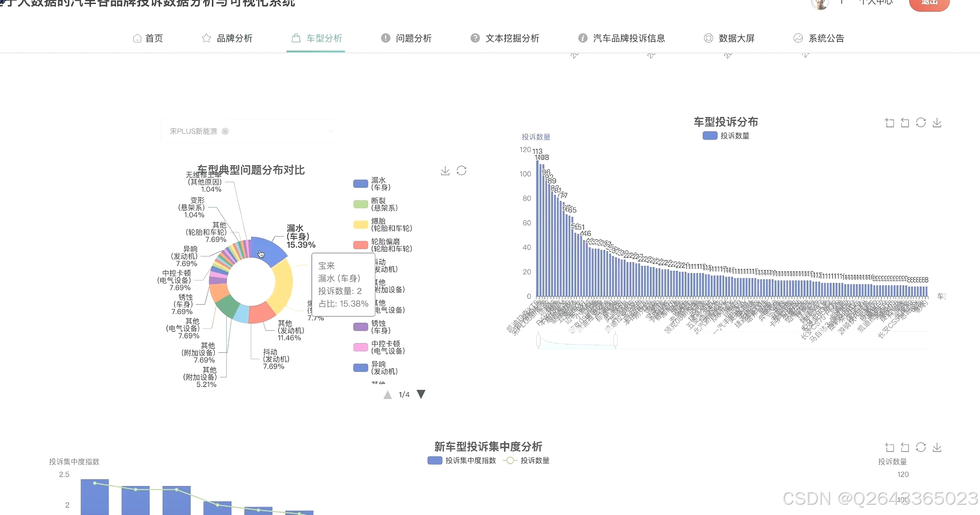
Task: Open 数据大屏 menu item
Action: [729, 38]
